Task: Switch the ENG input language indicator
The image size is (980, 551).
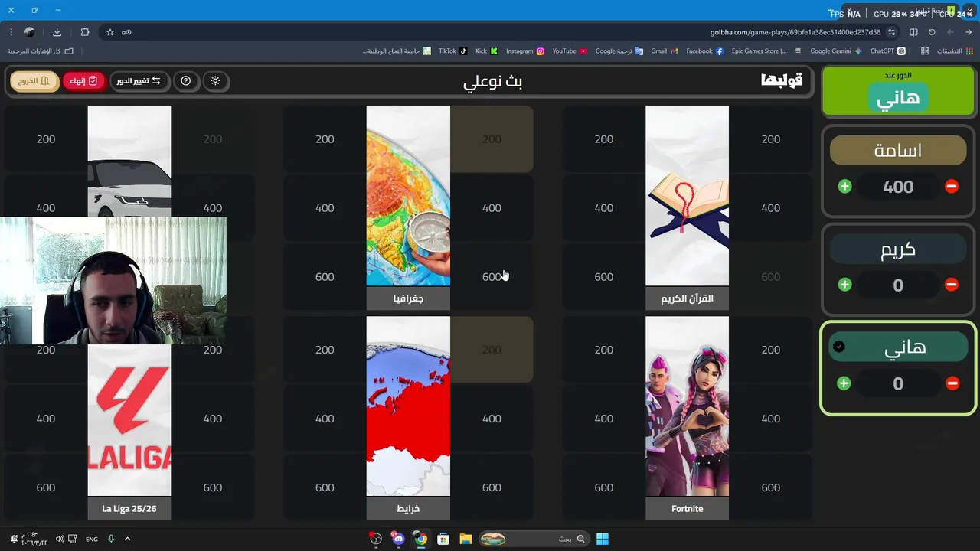Action: [x=92, y=539]
